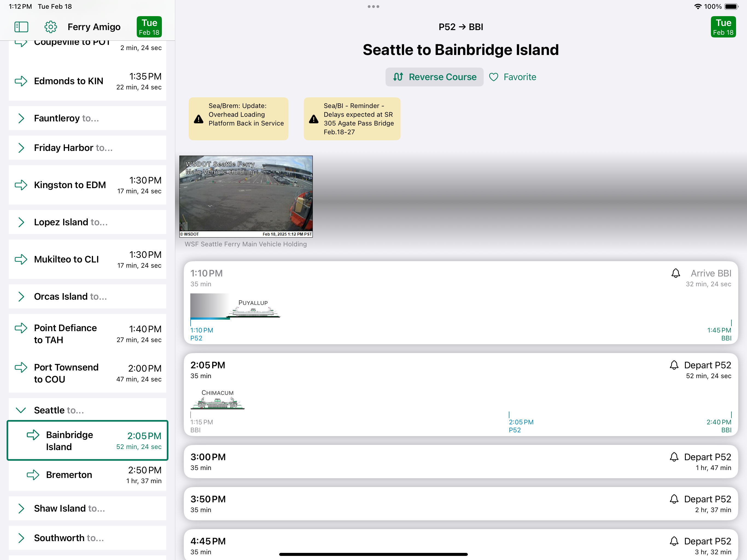Open settings gear icon
Viewport: 747px width, 560px height.
point(51,27)
